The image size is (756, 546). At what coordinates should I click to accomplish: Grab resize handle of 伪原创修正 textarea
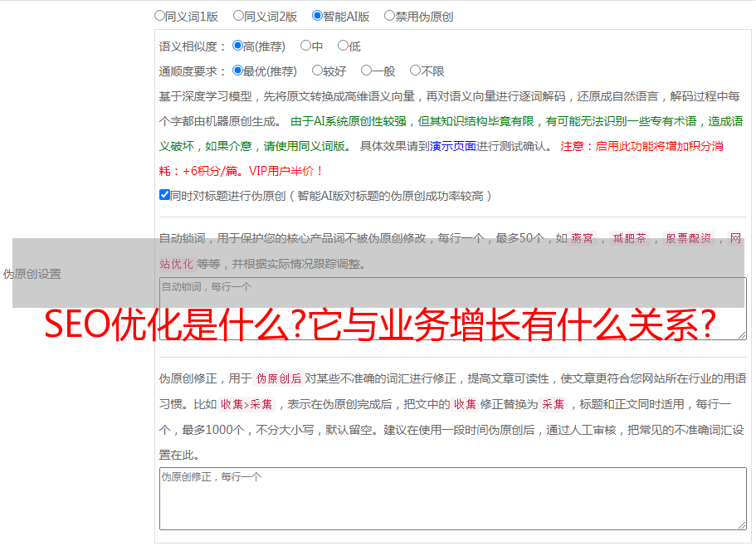(742, 525)
